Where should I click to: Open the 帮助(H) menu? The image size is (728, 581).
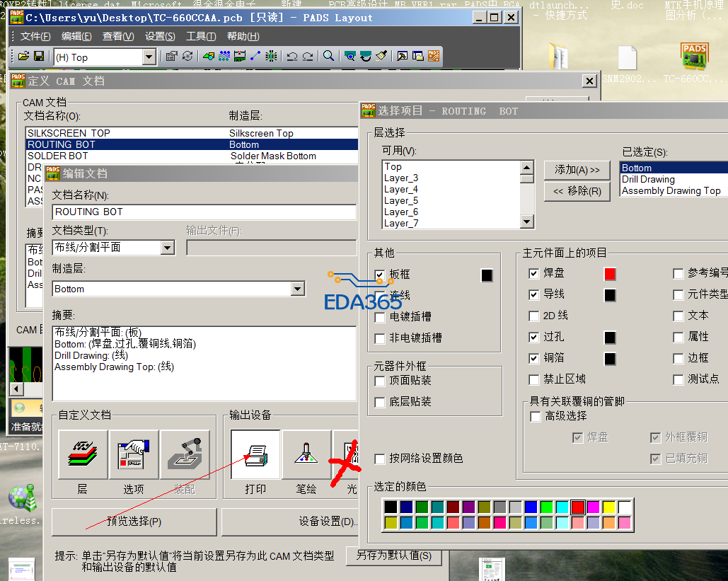pyautogui.click(x=243, y=36)
